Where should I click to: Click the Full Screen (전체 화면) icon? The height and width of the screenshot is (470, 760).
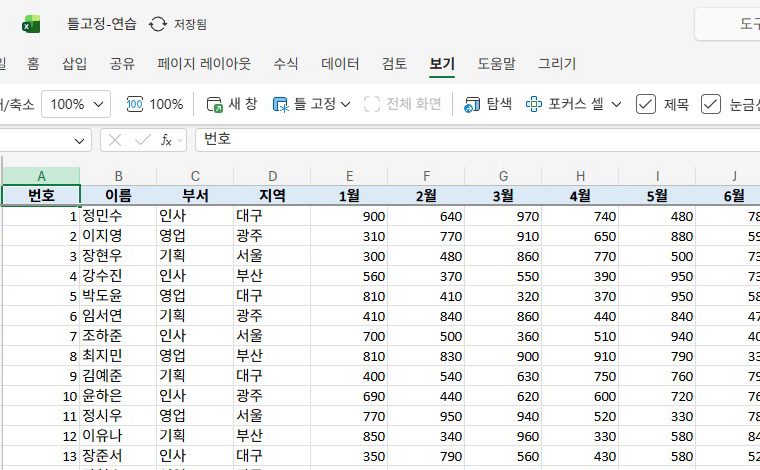pyautogui.click(x=372, y=104)
